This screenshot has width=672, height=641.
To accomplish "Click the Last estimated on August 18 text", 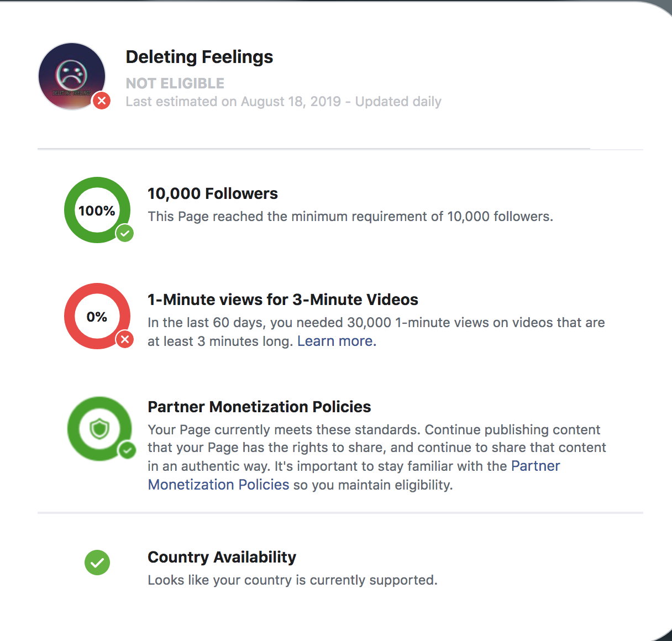I will (283, 102).
